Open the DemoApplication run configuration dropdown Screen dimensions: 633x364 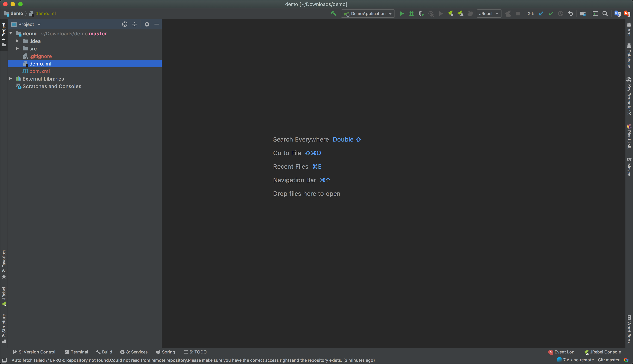[368, 14]
